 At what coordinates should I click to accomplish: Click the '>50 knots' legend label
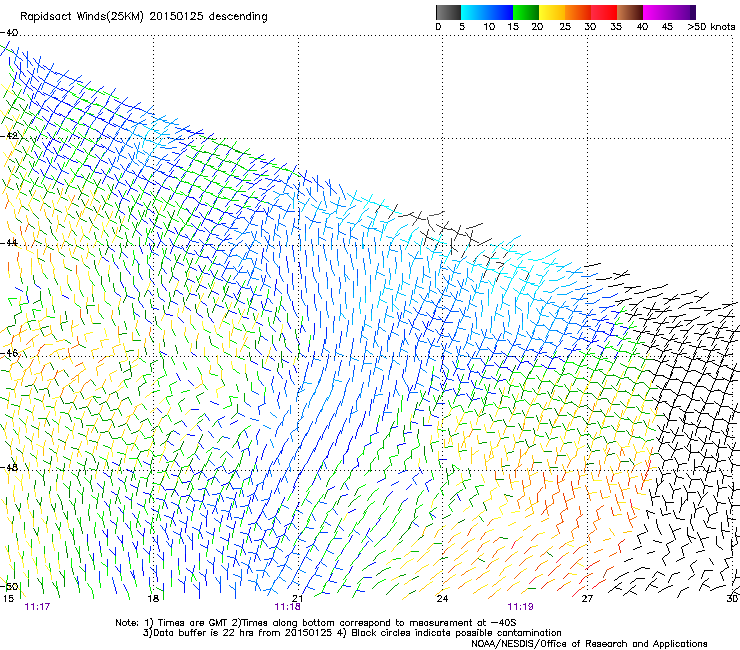(x=711, y=27)
